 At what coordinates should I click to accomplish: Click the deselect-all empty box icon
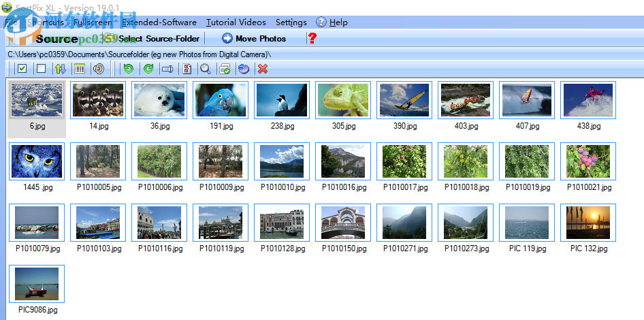point(41,69)
